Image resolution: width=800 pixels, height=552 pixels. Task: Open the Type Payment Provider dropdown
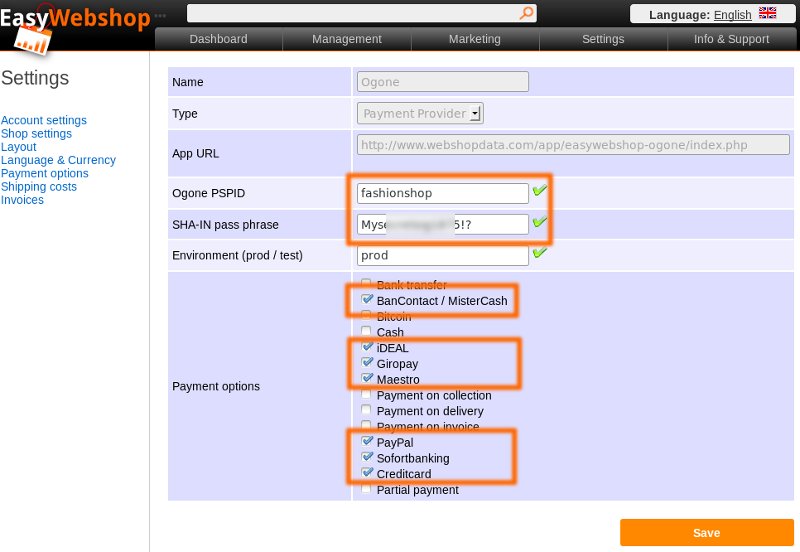[420, 113]
